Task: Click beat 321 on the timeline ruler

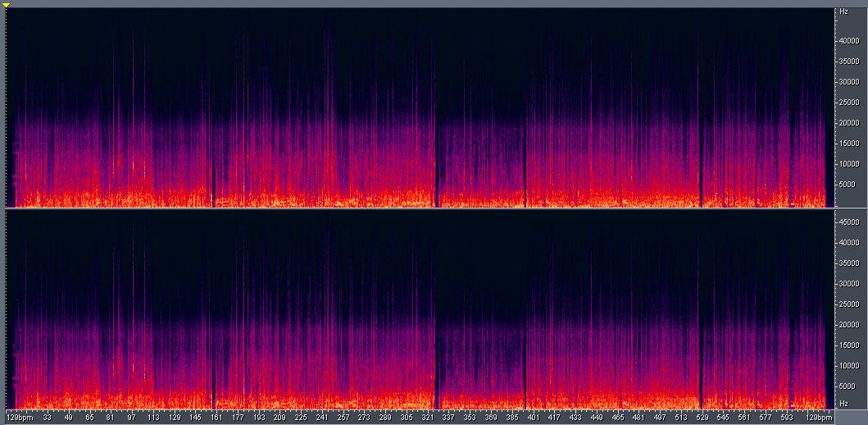Action: click(x=428, y=417)
